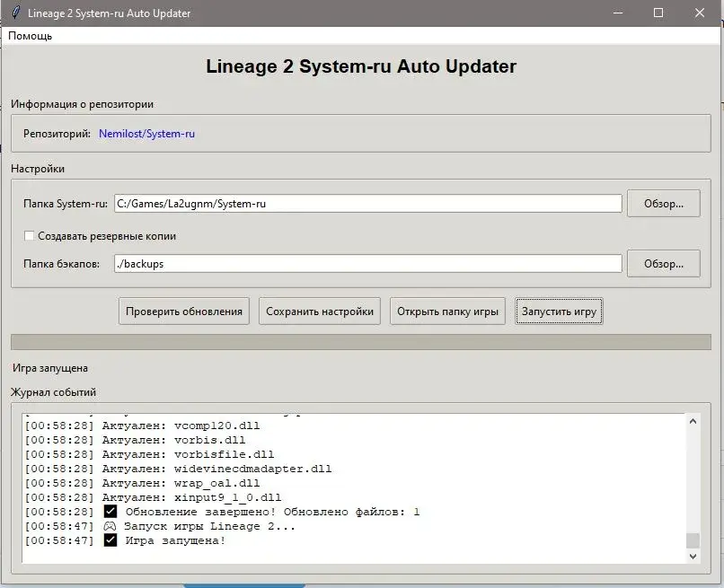Click the event log scrollbar thumb
This screenshot has height=588, width=724.
click(693, 540)
